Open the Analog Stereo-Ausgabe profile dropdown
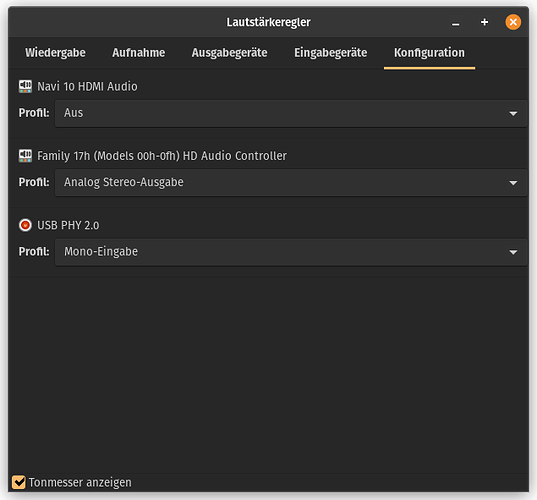 pos(291,183)
